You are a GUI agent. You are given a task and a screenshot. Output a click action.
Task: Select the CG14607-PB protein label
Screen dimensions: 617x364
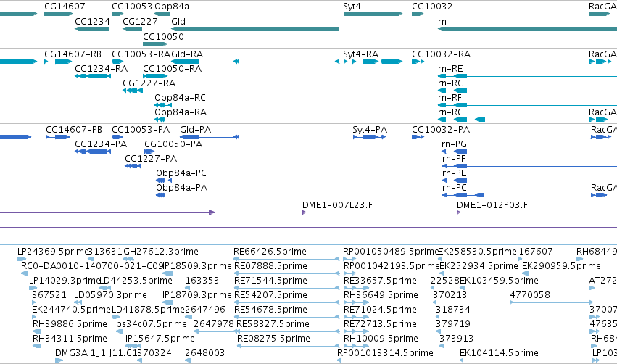(x=74, y=130)
